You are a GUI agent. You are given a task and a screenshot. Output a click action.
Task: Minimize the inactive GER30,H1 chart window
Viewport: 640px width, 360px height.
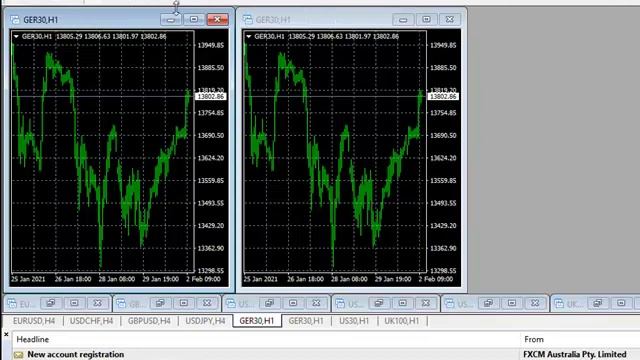coord(403,19)
